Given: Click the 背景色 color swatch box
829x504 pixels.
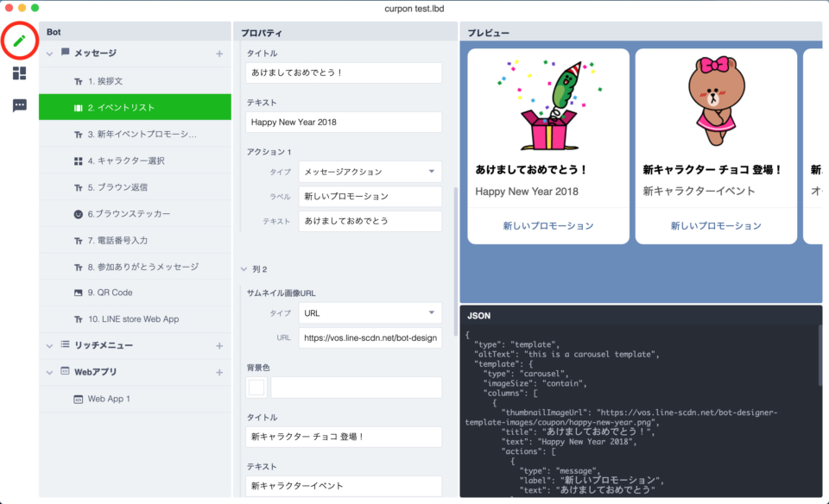Looking at the screenshot, I should click(256, 387).
